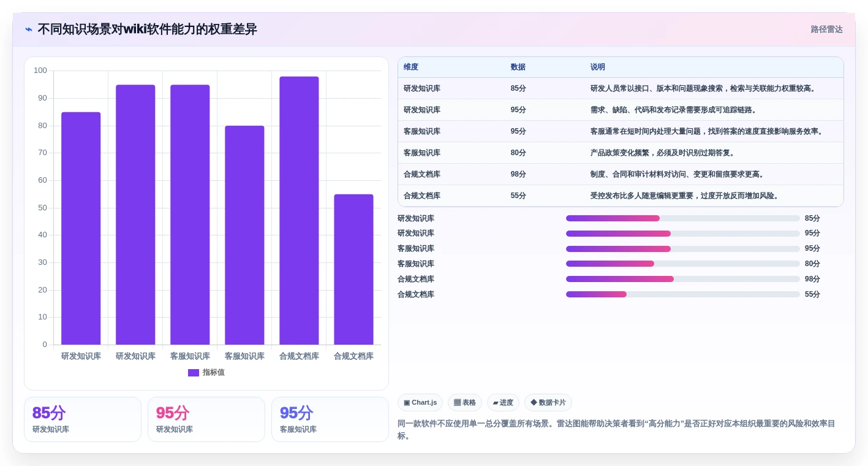Image resolution: width=868 pixels, height=466 pixels.
Task: Click the 合规文档库 progress bar showing 55分
Action: (x=683, y=294)
